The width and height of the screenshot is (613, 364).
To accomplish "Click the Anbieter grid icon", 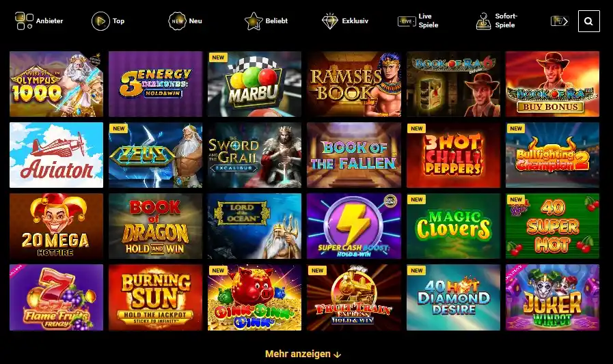I will 24,20.
